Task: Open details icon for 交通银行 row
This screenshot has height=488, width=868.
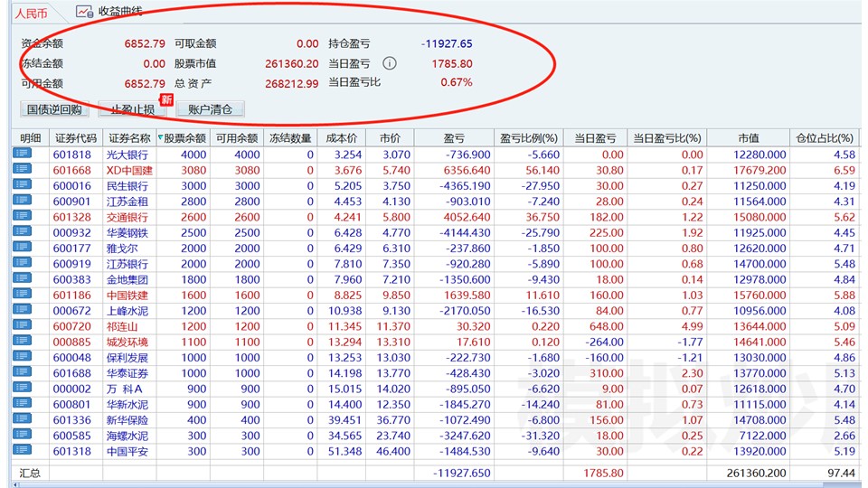Action: tap(22, 216)
